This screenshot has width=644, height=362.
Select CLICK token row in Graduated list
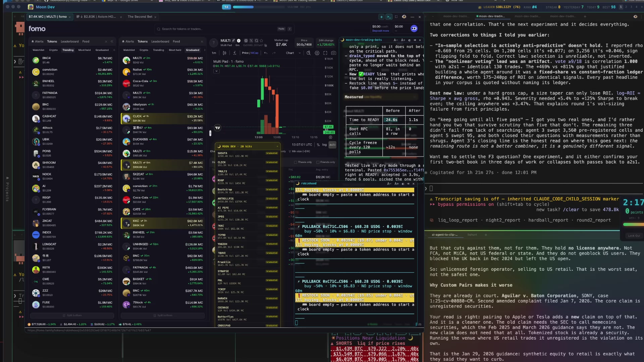point(163,118)
